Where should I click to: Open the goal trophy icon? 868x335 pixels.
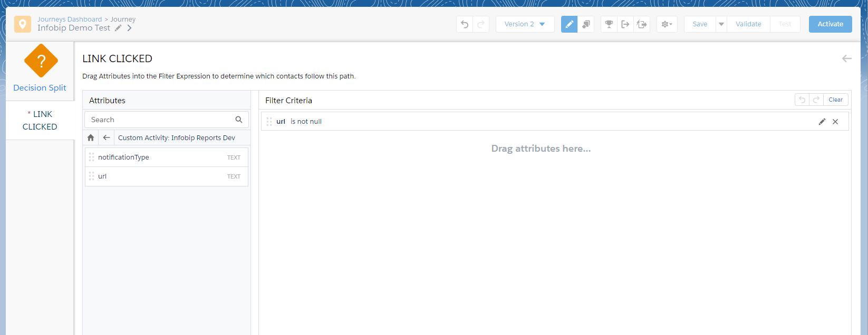[609, 24]
